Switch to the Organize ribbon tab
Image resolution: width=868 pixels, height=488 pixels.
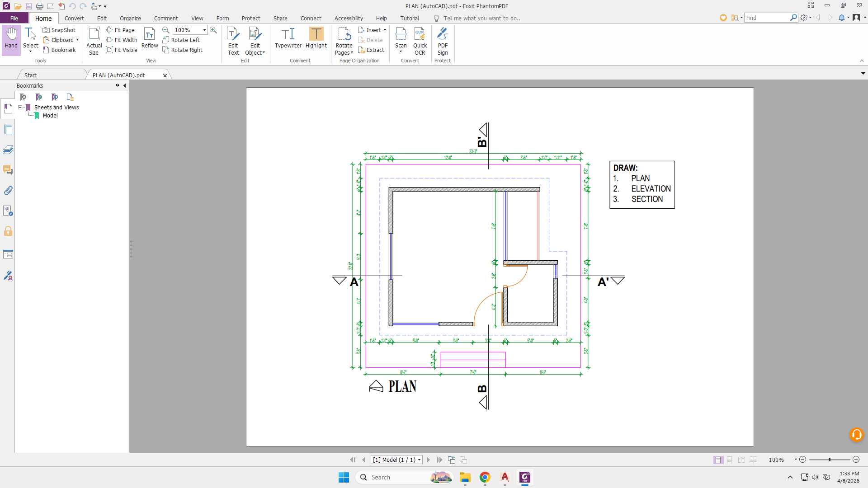point(130,19)
